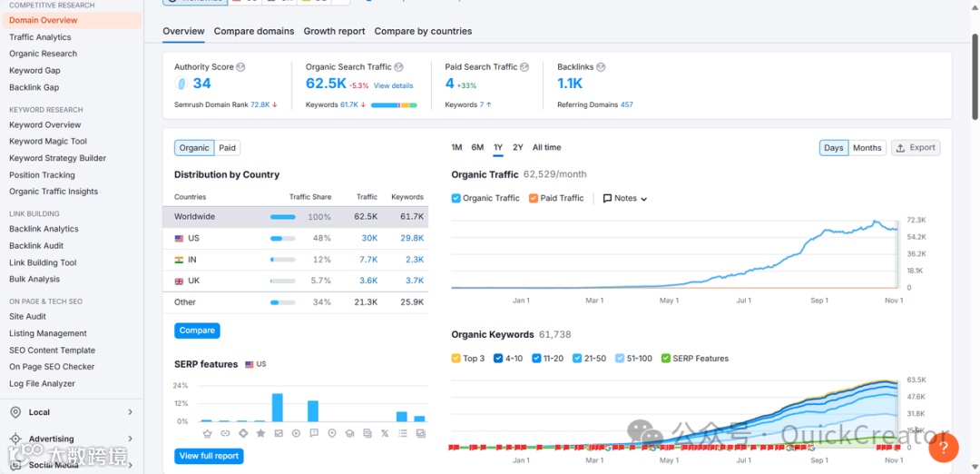The width and height of the screenshot is (980, 474).
Task: Select the stacked pages SERP feature icon
Action: (367, 433)
